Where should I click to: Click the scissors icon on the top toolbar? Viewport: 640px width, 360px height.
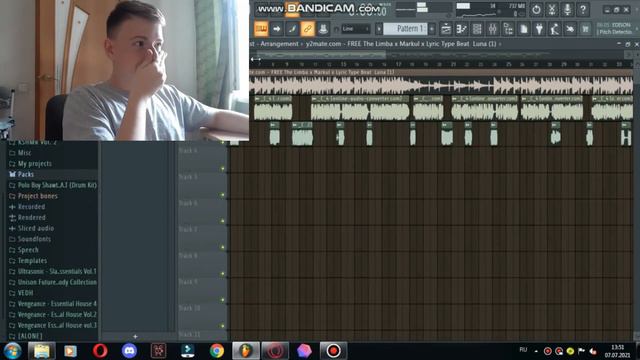552,9
